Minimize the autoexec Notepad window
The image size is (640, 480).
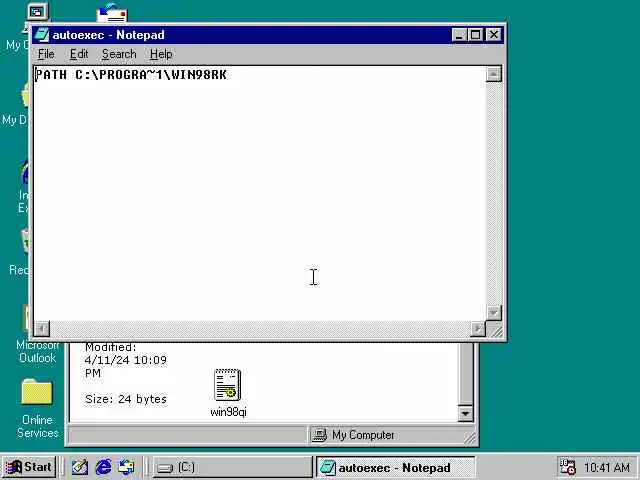point(460,35)
